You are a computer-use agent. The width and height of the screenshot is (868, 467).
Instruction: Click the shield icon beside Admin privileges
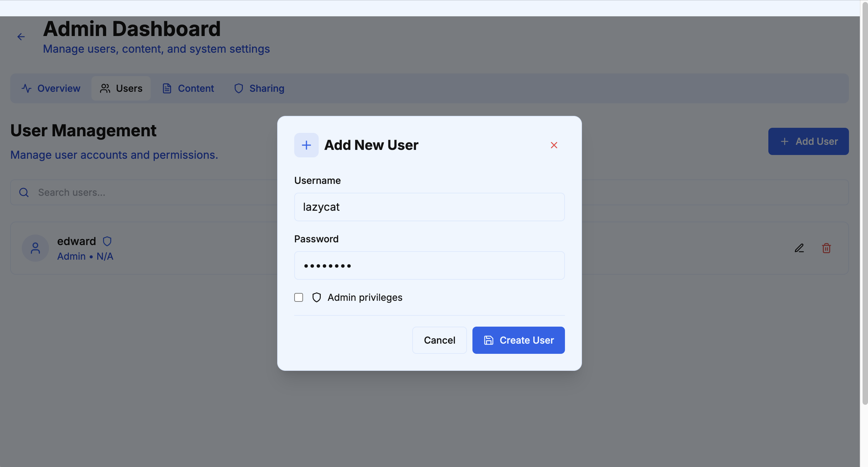317,297
